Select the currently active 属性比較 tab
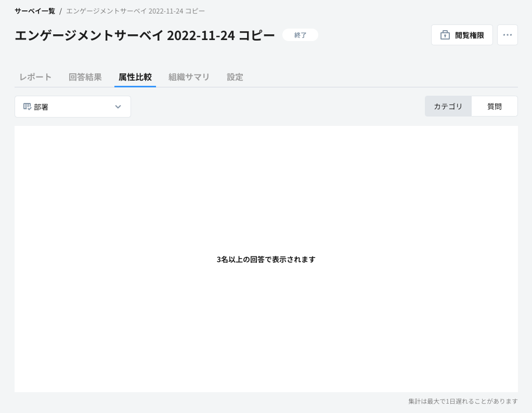This screenshot has width=532, height=413. click(x=135, y=77)
